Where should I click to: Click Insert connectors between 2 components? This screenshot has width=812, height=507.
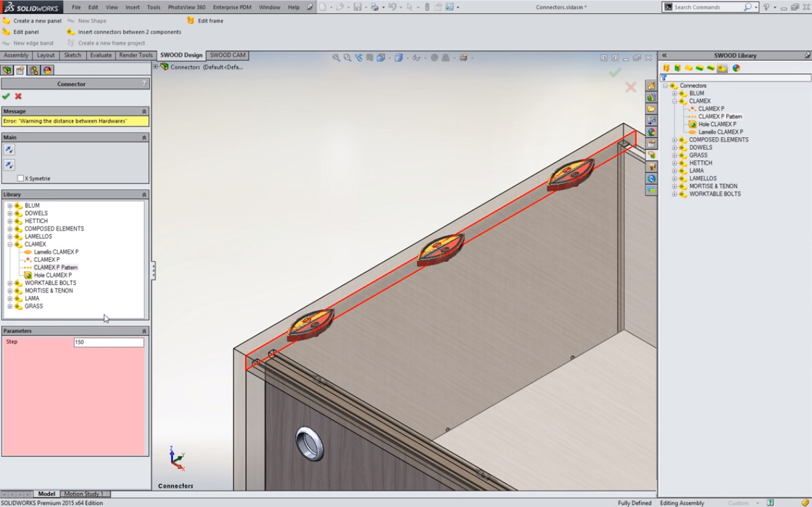[x=129, y=32]
